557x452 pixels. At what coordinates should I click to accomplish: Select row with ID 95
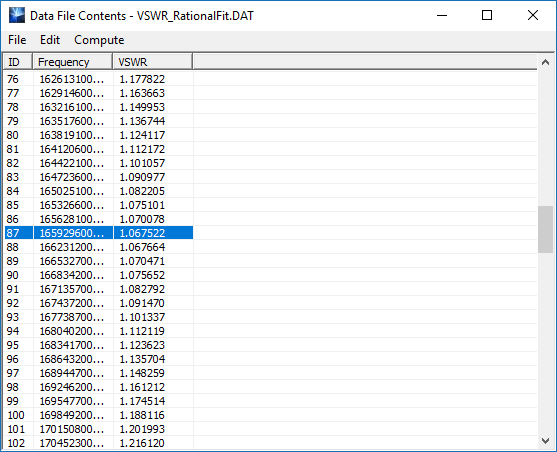[12, 345]
